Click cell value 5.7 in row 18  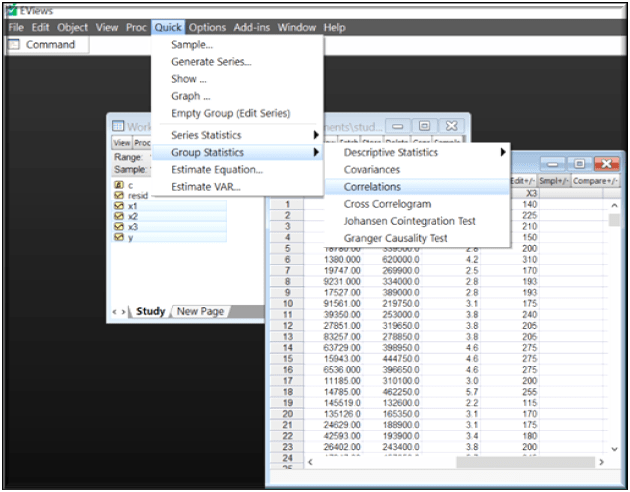coord(472,392)
